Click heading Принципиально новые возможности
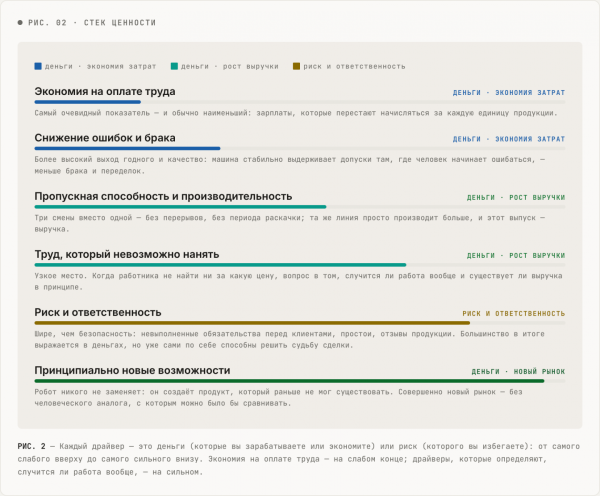The height and width of the screenshot is (496, 600). (132, 370)
